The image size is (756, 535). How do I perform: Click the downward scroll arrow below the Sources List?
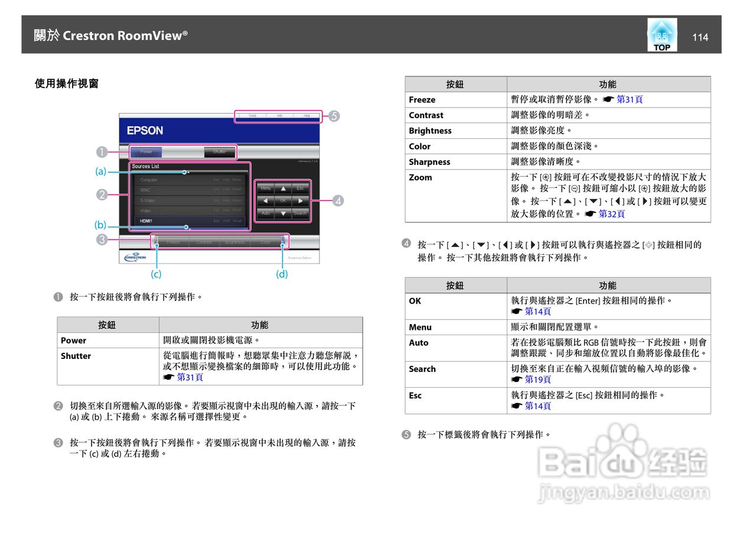point(188,227)
